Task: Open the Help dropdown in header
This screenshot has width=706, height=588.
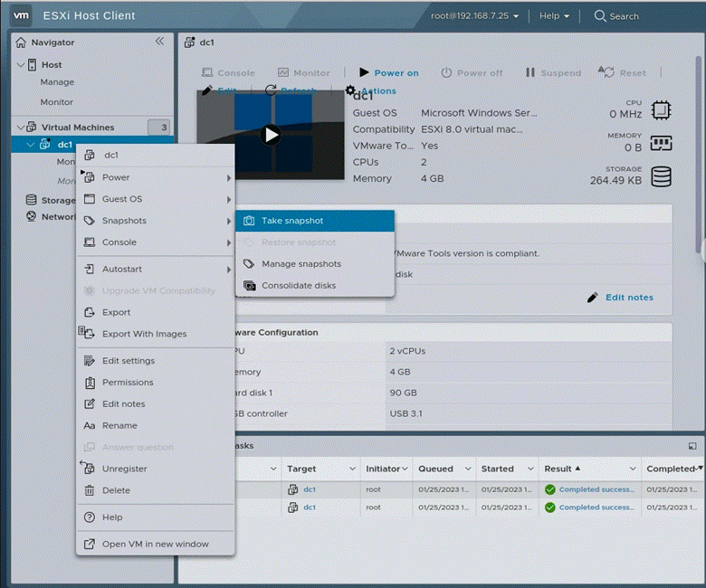Action: (x=554, y=16)
